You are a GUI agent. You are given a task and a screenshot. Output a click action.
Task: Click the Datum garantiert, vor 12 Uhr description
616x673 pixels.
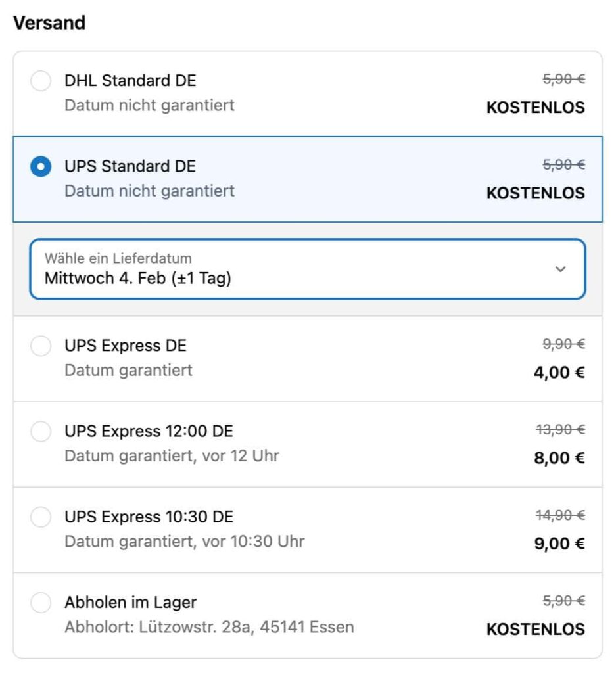pyautogui.click(x=172, y=456)
